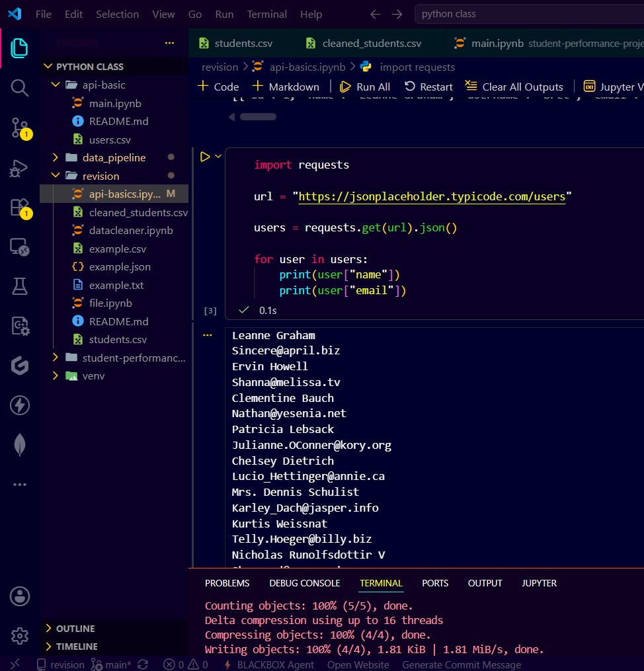Go forward with the navigation arrow
Viewport: 644px width, 671px height.
(x=397, y=14)
